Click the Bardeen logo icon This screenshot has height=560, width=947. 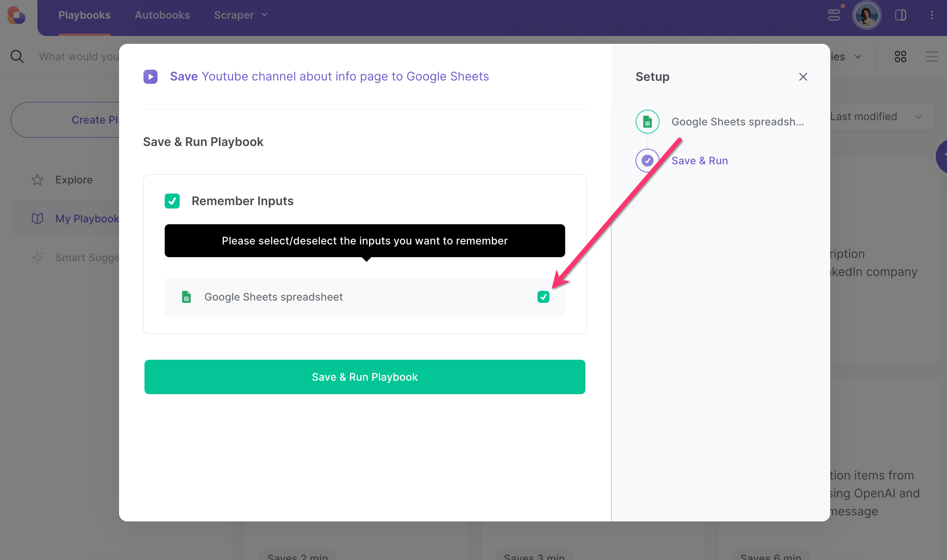(16, 15)
